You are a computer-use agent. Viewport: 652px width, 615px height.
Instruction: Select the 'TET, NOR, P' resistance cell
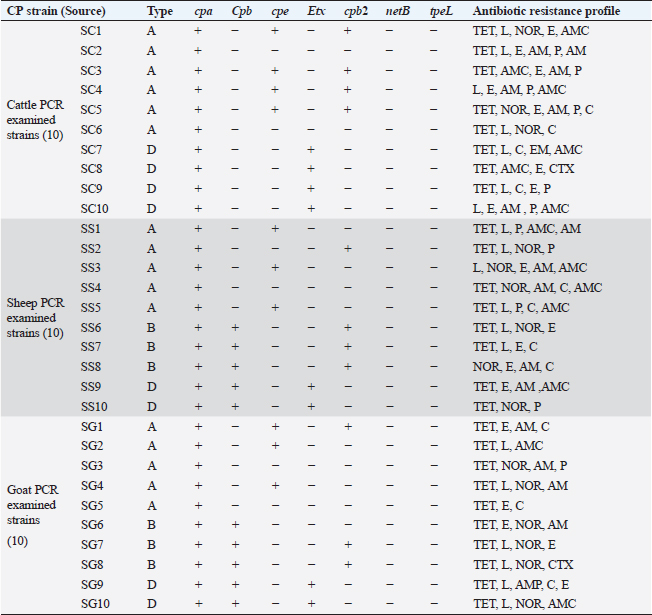(x=507, y=407)
